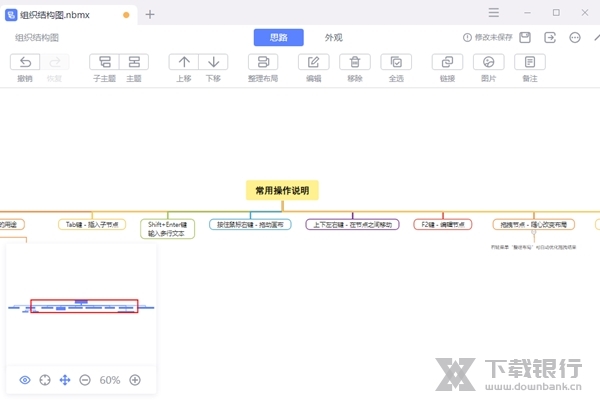Viewport: 600px width, 400px height.
Task: Click the save disk icon
Action: click(525, 38)
